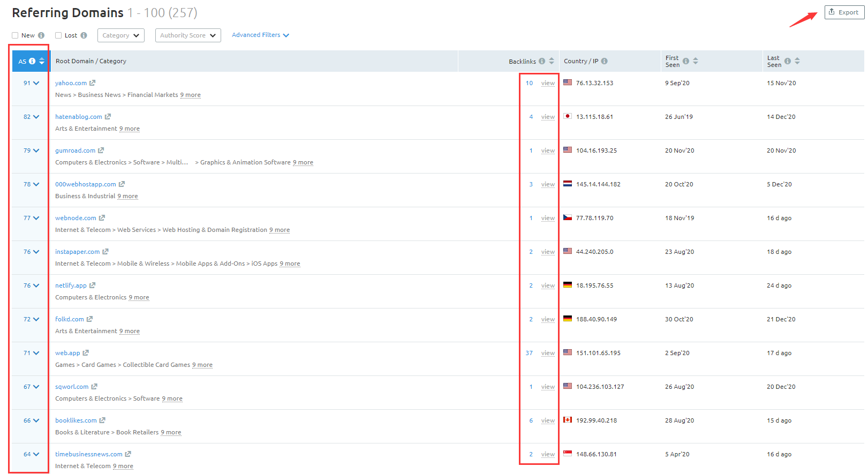Expand Advanced Filters options
The width and height of the screenshot is (868, 474).
[x=260, y=35]
